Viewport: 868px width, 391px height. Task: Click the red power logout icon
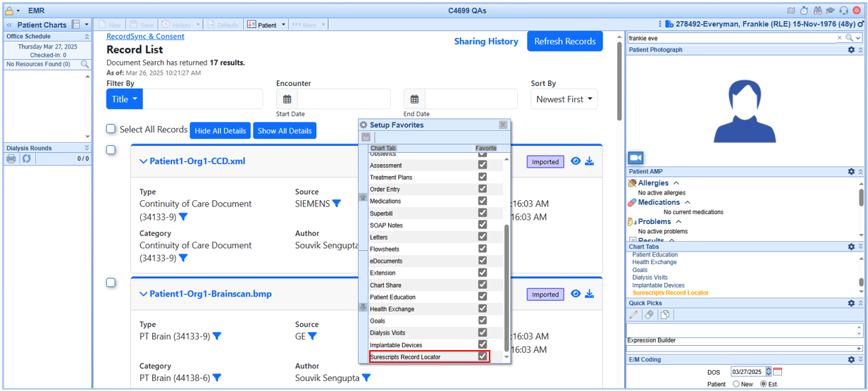pos(857,11)
